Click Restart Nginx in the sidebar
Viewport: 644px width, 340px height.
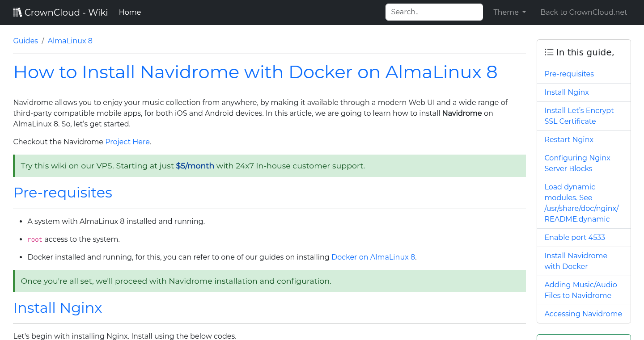click(x=568, y=139)
